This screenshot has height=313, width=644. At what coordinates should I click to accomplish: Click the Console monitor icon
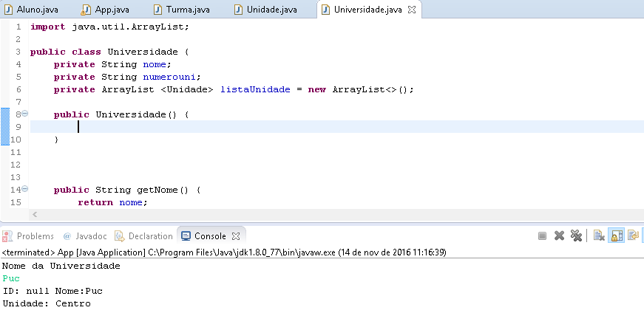pyautogui.click(x=186, y=236)
